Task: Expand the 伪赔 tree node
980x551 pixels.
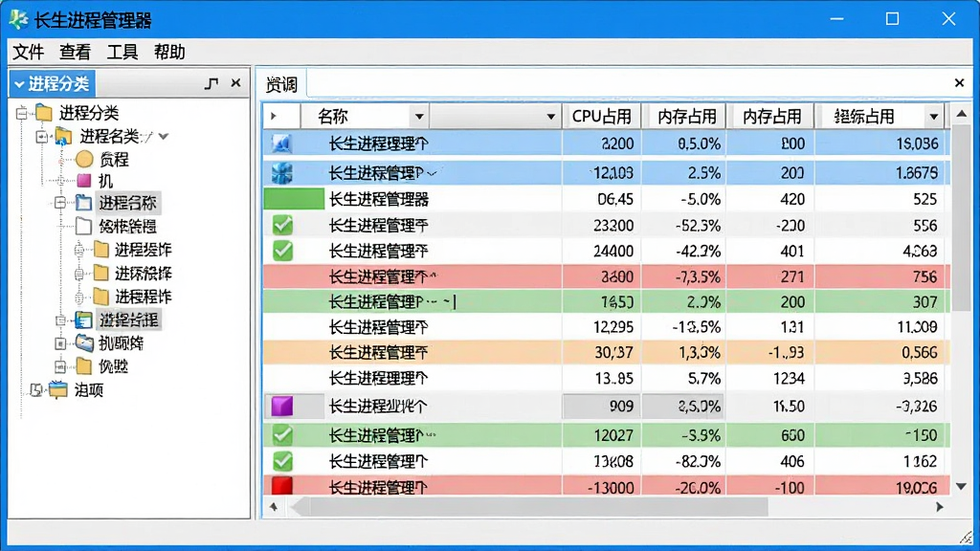Action: click(x=60, y=366)
